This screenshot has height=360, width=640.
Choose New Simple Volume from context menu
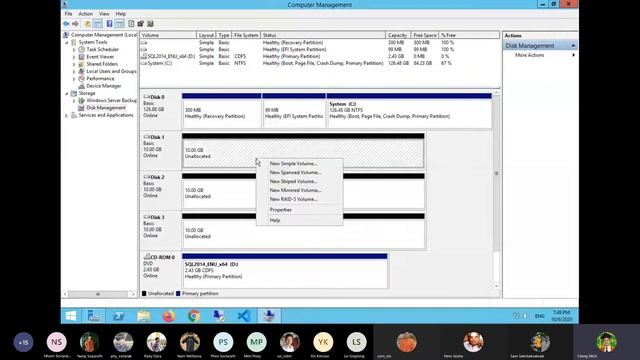click(x=300, y=164)
